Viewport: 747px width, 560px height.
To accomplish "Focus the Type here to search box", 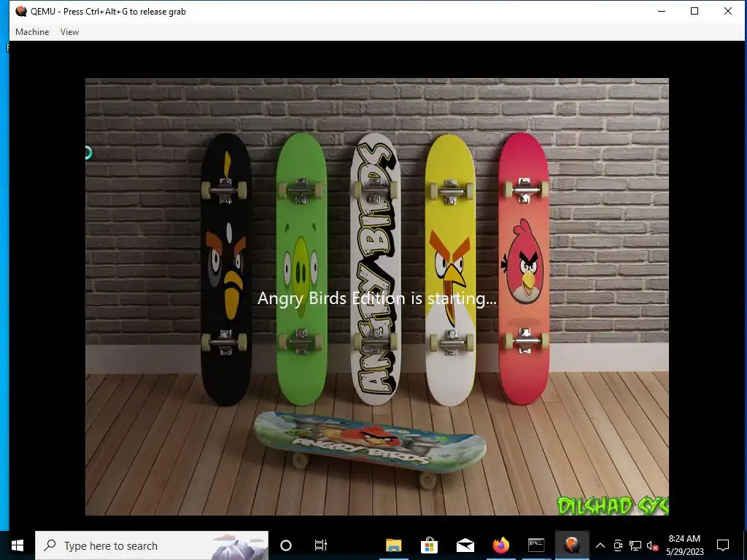I will [152, 545].
